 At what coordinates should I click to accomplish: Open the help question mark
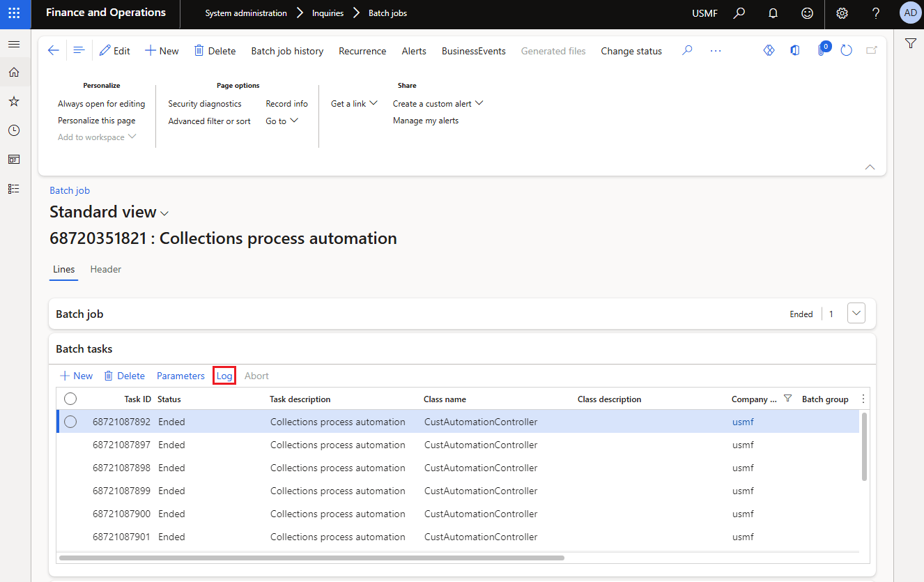click(x=876, y=13)
